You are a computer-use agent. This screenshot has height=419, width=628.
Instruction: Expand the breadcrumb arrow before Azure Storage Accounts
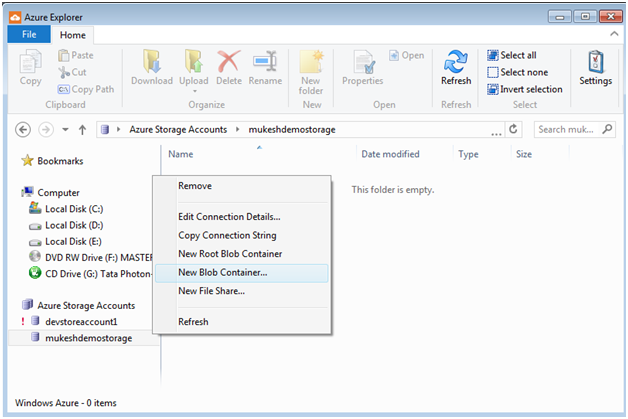tap(119, 129)
